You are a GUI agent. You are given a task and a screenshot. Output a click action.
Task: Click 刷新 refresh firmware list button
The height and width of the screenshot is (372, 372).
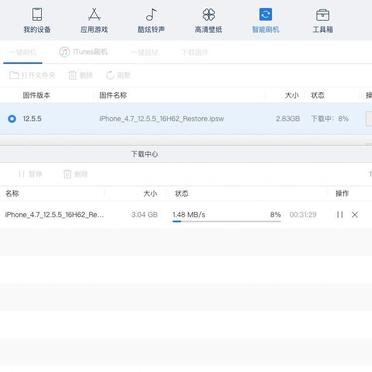118,75
